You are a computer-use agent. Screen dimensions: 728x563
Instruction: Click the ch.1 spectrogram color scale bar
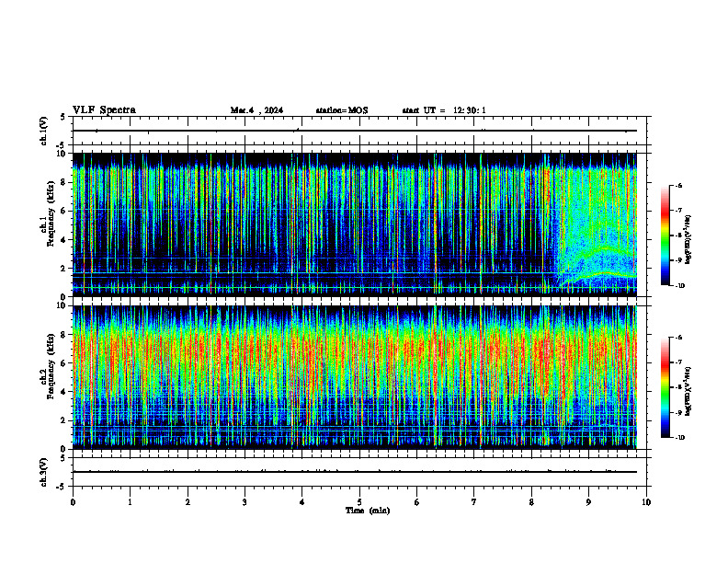[665, 236]
